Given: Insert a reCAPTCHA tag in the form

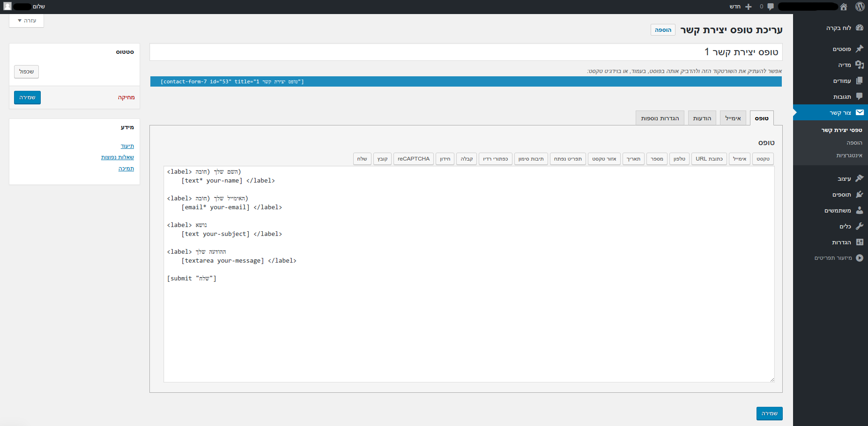Looking at the screenshot, I should 413,159.
